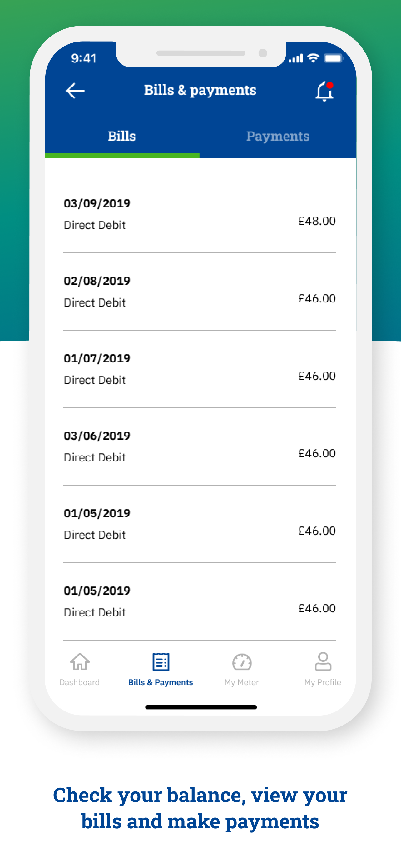View the 01/07/2019 bill entry
Viewport: 401px width, 868px height.
(199, 369)
